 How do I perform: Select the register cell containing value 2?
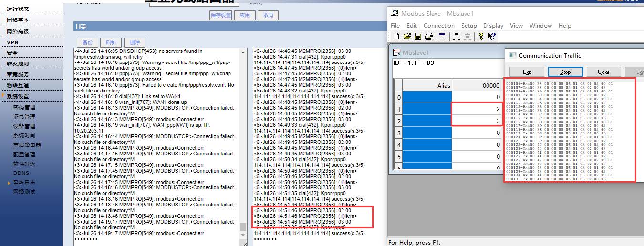(x=476, y=109)
